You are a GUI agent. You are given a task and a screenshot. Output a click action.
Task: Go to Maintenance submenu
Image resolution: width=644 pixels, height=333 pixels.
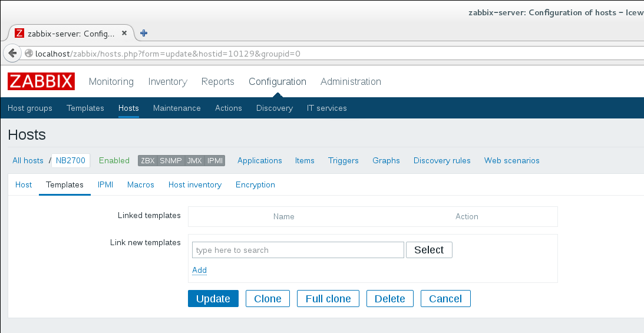coord(177,108)
